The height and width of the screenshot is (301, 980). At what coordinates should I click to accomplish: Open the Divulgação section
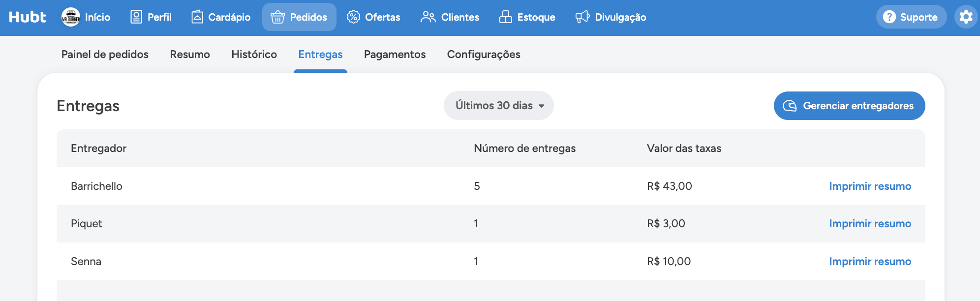611,17
